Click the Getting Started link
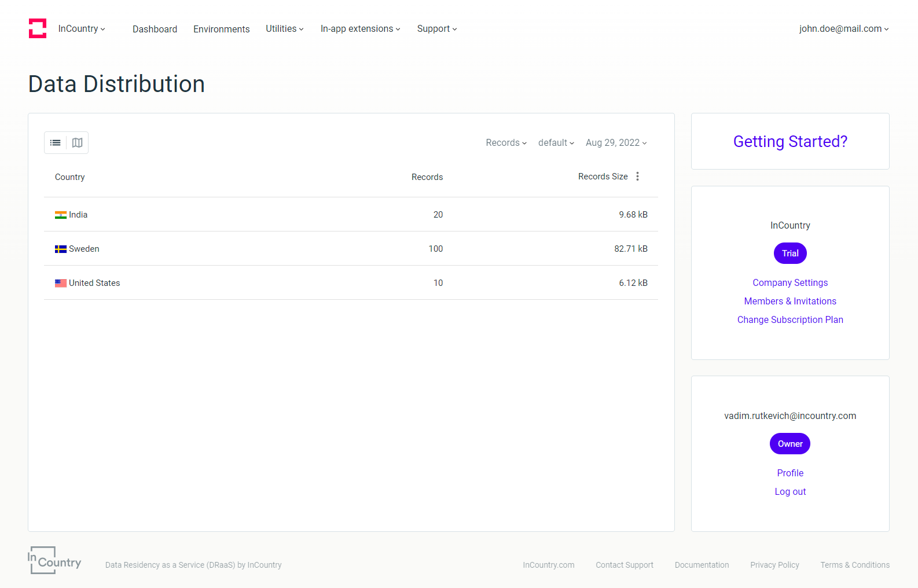Screen dimensions: 918x588 click(790, 142)
